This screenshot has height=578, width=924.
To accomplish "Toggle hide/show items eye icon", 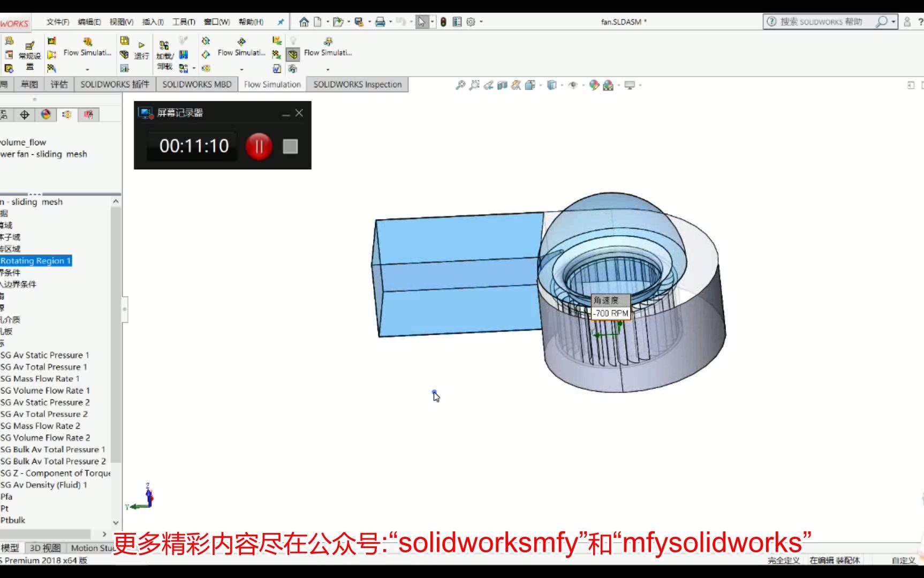I will pos(573,85).
